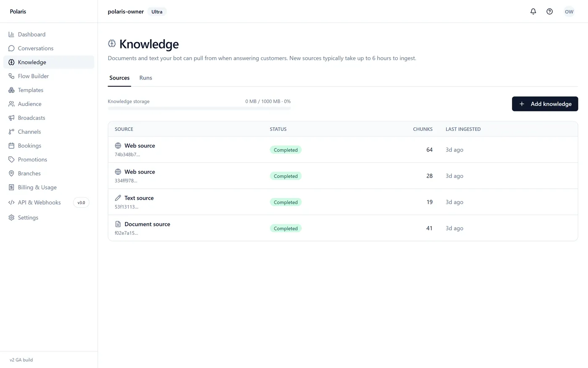Image resolution: width=588 pixels, height=368 pixels.
Task: Open Broadcasts page
Action: 49,118
